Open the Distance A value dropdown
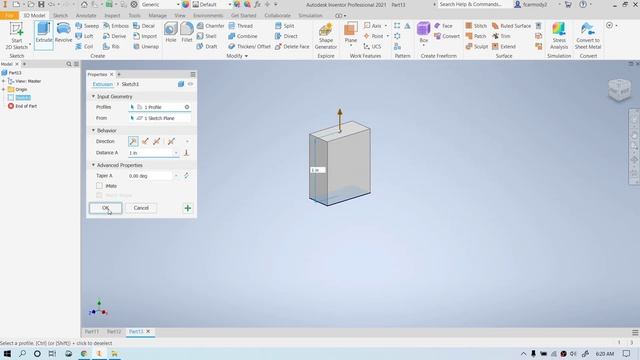This screenshot has width=640, height=360. pyautogui.click(x=176, y=153)
